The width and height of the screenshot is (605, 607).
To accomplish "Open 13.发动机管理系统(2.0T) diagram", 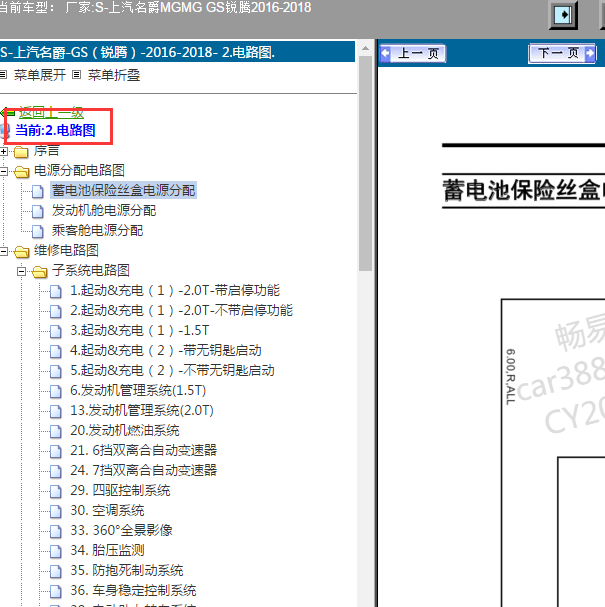I will pos(142,410).
